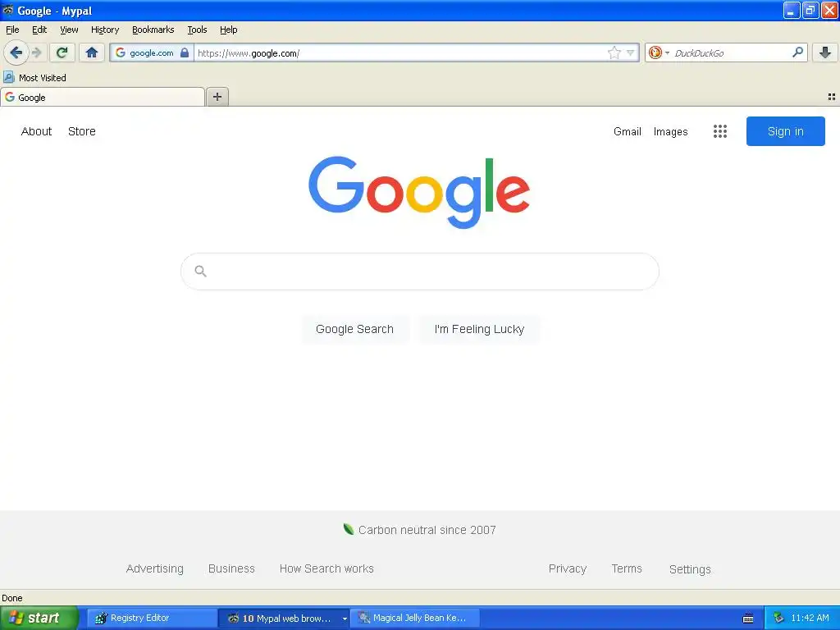The width and height of the screenshot is (840, 630).
Task: Open the Tools menu
Action: 197,30
